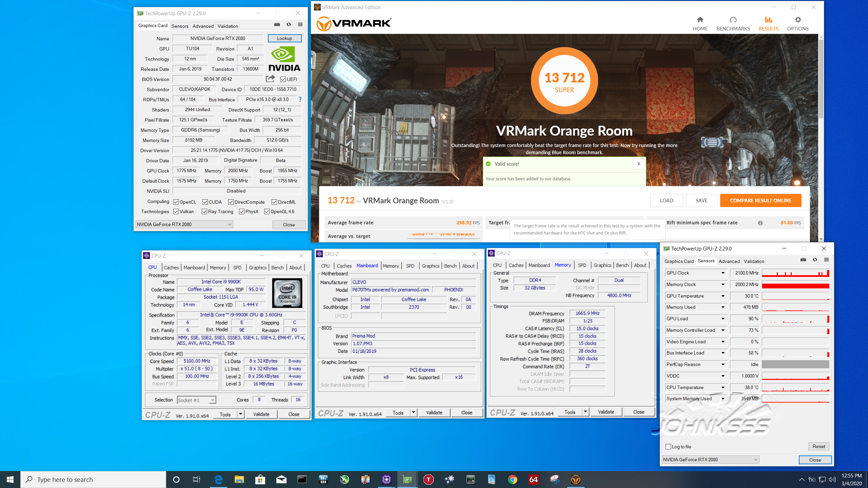
Task: Open Mail app from taskbar
Action: (x=281, y=480)
